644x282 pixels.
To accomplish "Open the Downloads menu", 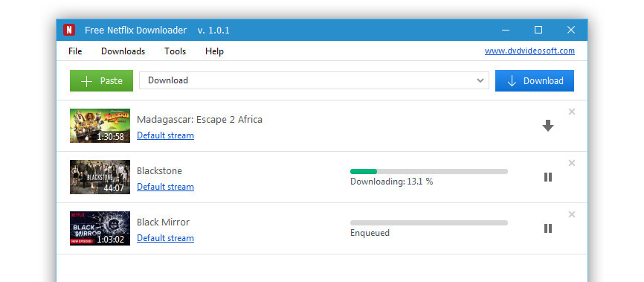I will click(123, 51).
